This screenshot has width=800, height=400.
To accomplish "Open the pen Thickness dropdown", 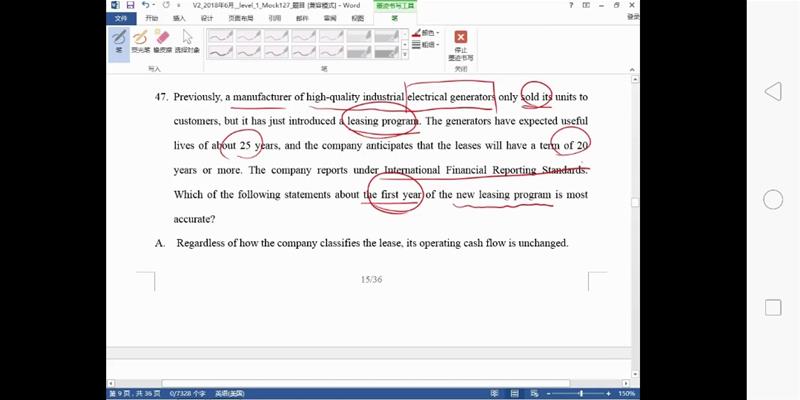I will (426, 44).
